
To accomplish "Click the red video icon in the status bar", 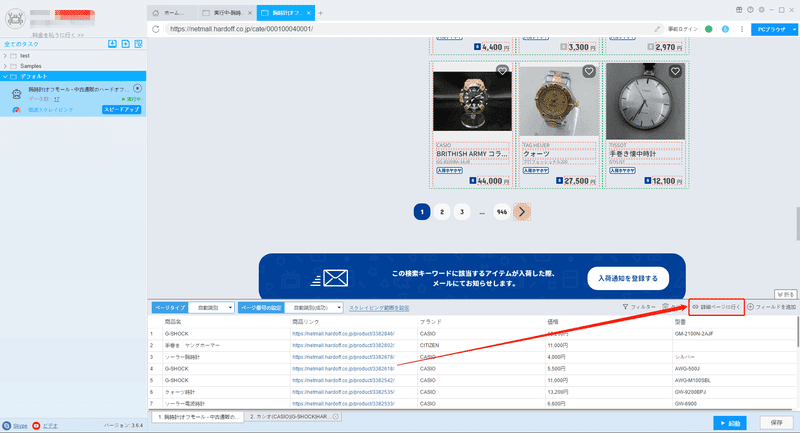I will (x=36, y=425).
